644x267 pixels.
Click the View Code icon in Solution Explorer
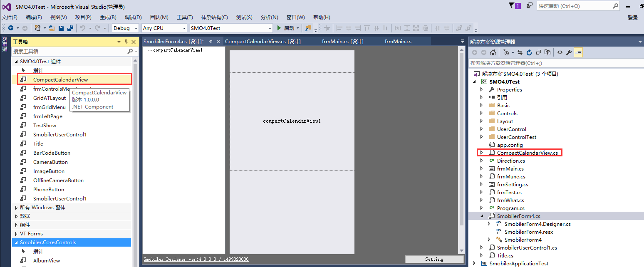coord(560,52)
